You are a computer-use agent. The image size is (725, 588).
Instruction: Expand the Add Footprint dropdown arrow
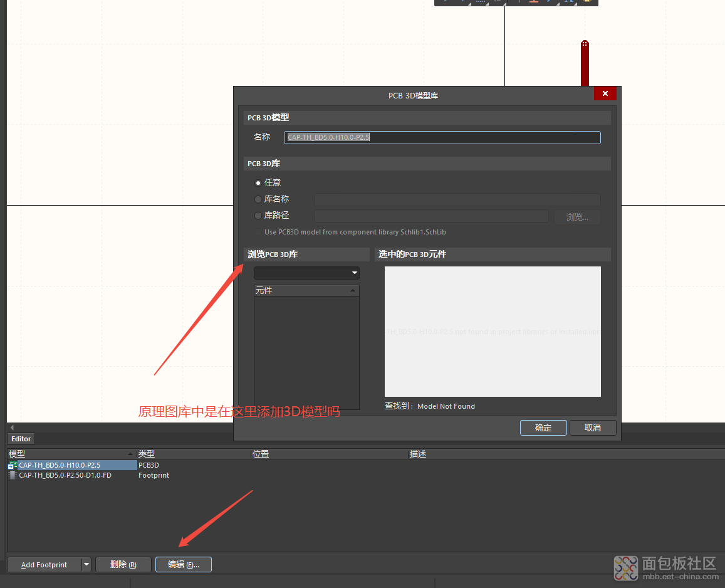tap(86, 565)
